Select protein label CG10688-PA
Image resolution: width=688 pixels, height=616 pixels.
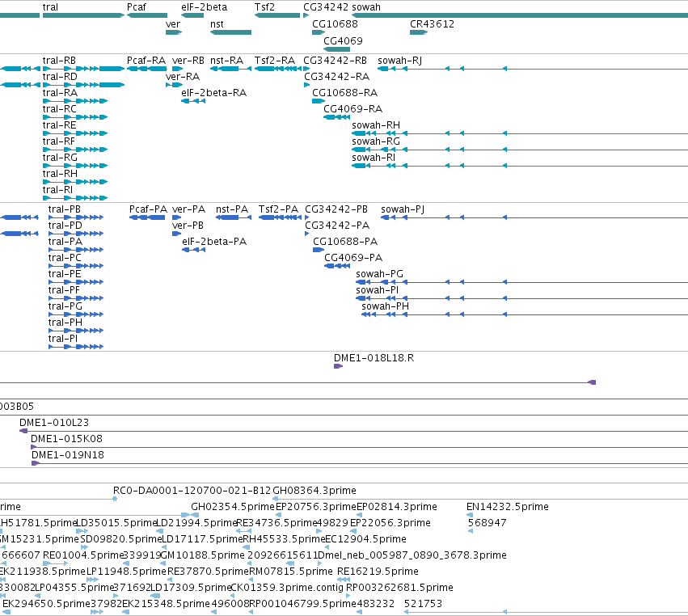[345, 242]
